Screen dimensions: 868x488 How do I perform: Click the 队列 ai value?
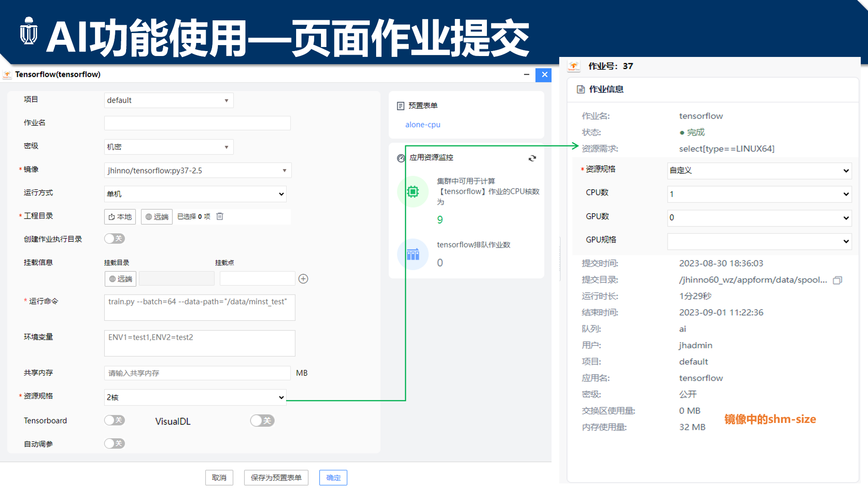pyautogui.click(x=683, y=329)
